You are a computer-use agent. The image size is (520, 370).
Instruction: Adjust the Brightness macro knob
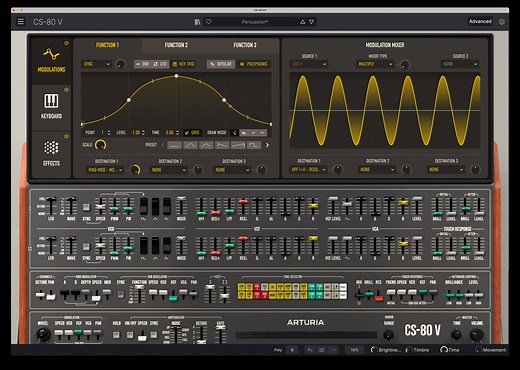pyautogui.click(x=374, y=350)
